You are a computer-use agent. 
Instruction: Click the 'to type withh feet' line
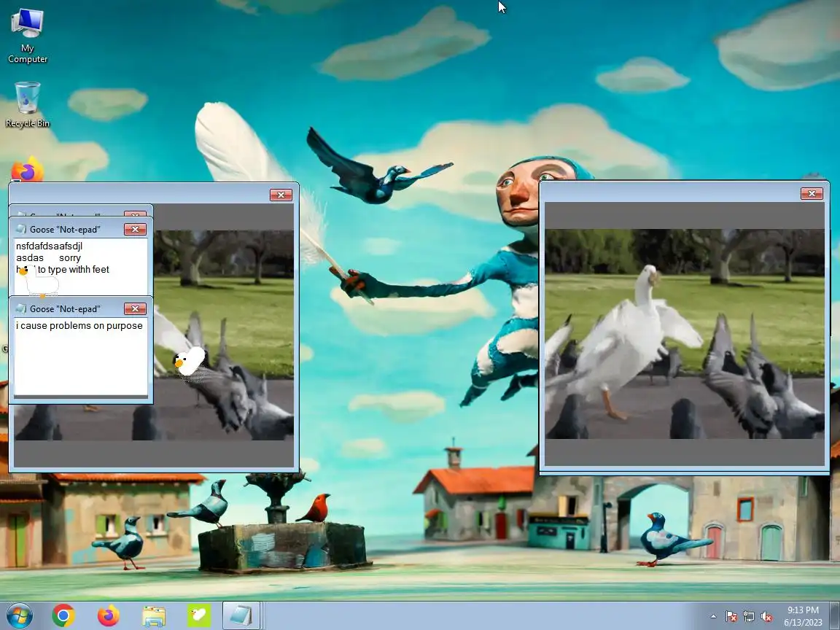point(74,270)
